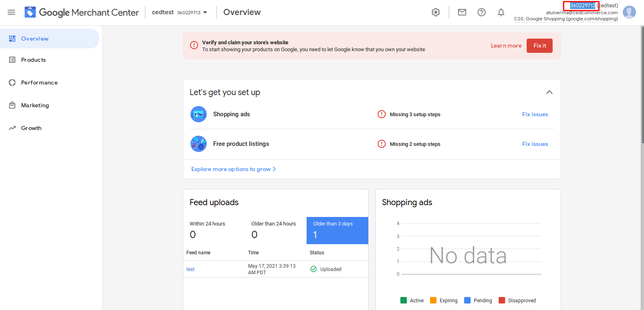644x310 pixels.
Task: Open the test feed link
Action: [x=190, y=269]
